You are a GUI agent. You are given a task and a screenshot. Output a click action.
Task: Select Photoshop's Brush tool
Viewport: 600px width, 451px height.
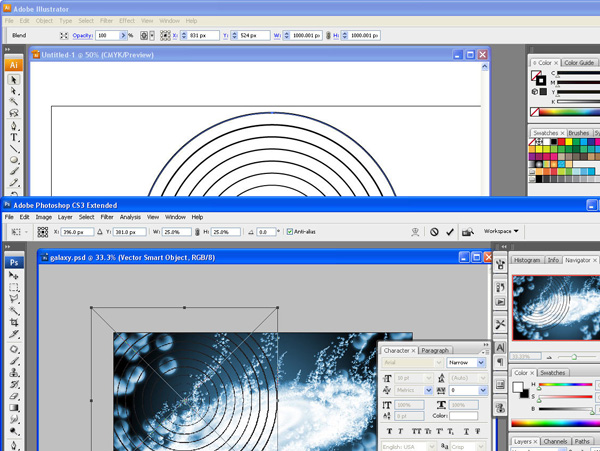pos(14,360)
